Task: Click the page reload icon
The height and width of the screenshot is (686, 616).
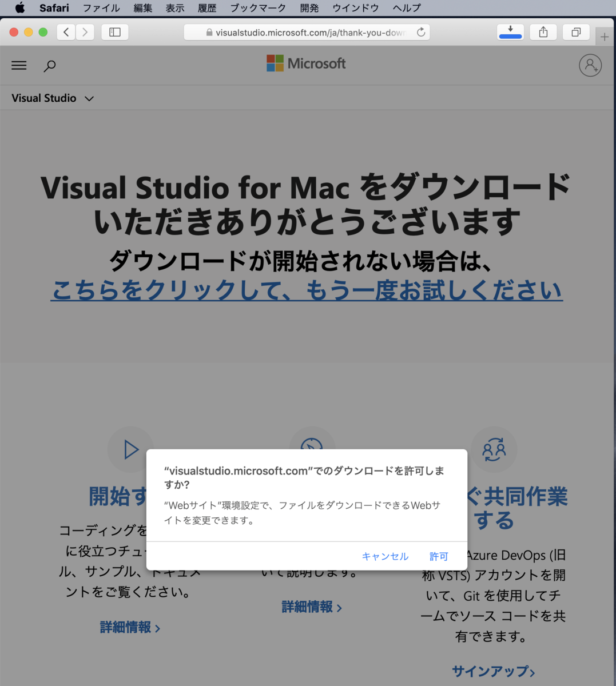Action: point(422,32)
